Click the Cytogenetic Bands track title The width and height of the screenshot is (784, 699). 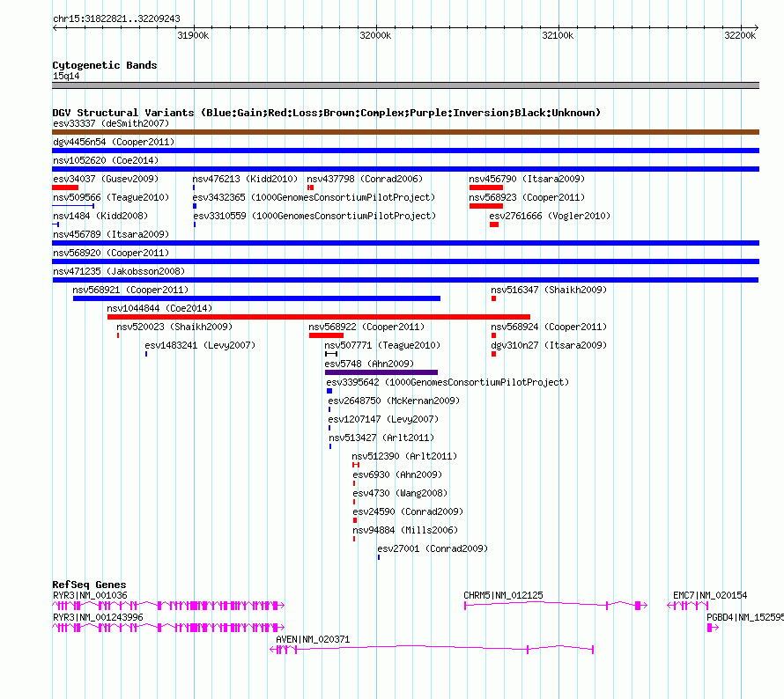(105, 65)
